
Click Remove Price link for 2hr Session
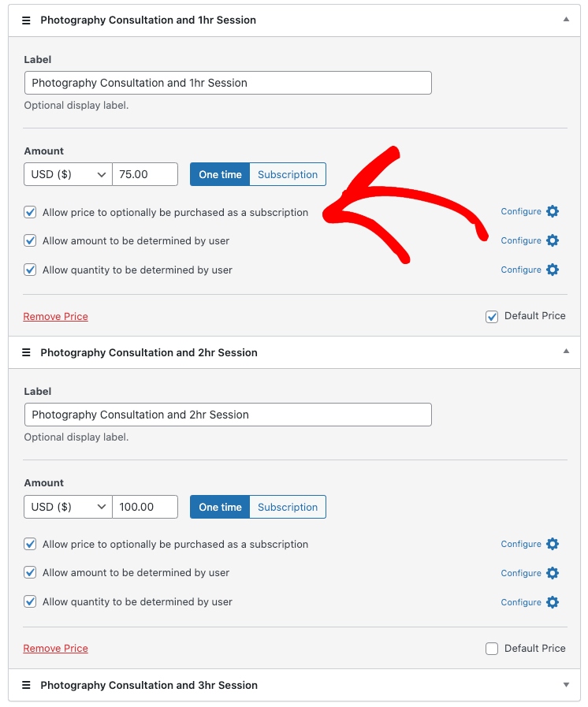(55, 649)
